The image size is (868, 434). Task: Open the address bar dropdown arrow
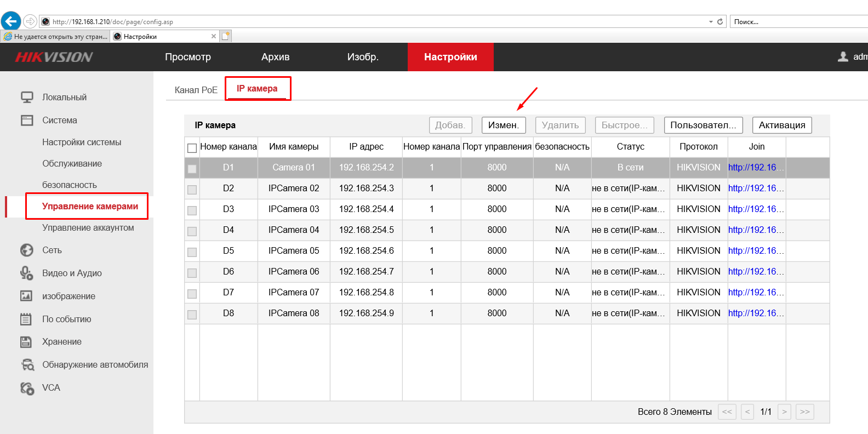click(711, 22)
